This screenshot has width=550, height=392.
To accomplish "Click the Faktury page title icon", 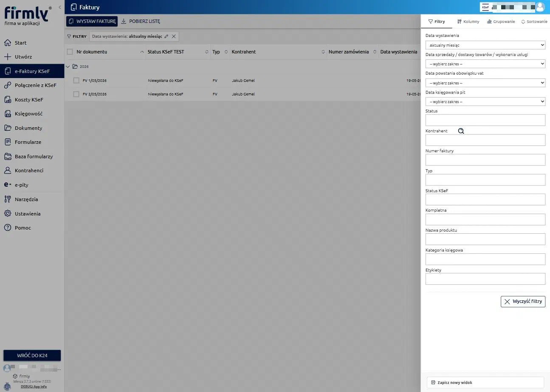I will click(73, 7).
